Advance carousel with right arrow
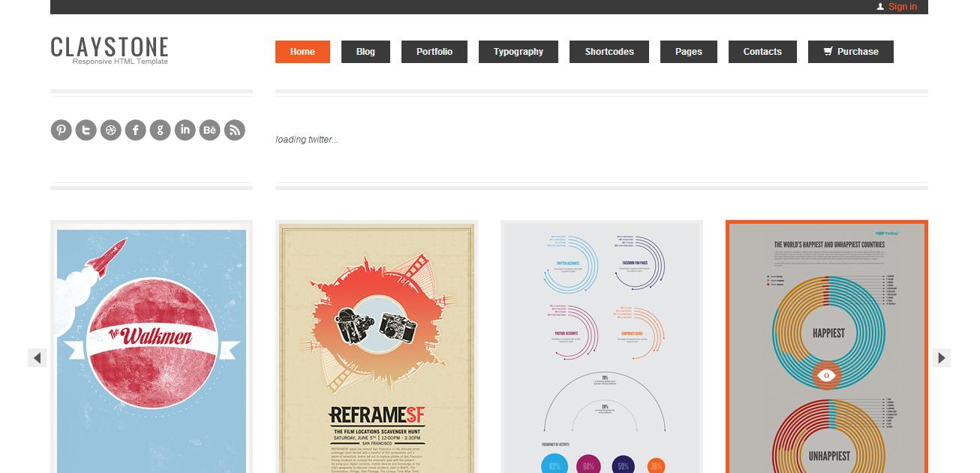 point(941,357)
